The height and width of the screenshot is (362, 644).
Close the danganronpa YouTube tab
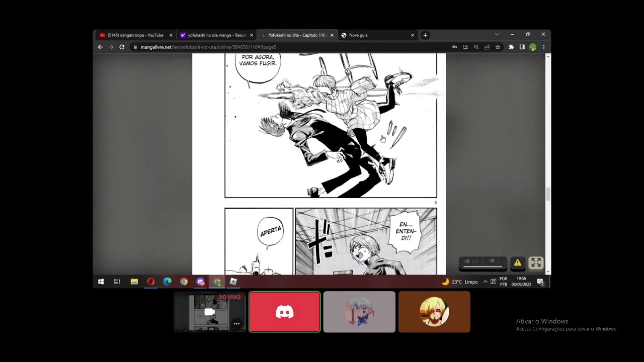pyautogui.click(x=171, y=35)
